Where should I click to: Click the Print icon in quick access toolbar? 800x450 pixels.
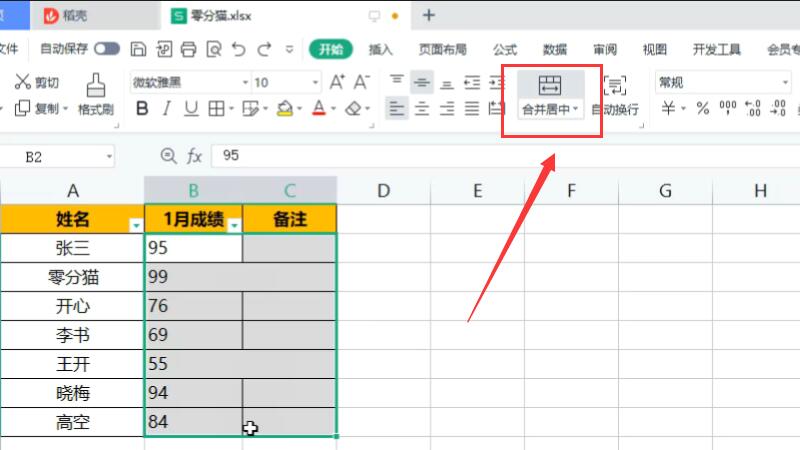pyautogui.click(x=187, y=49)
